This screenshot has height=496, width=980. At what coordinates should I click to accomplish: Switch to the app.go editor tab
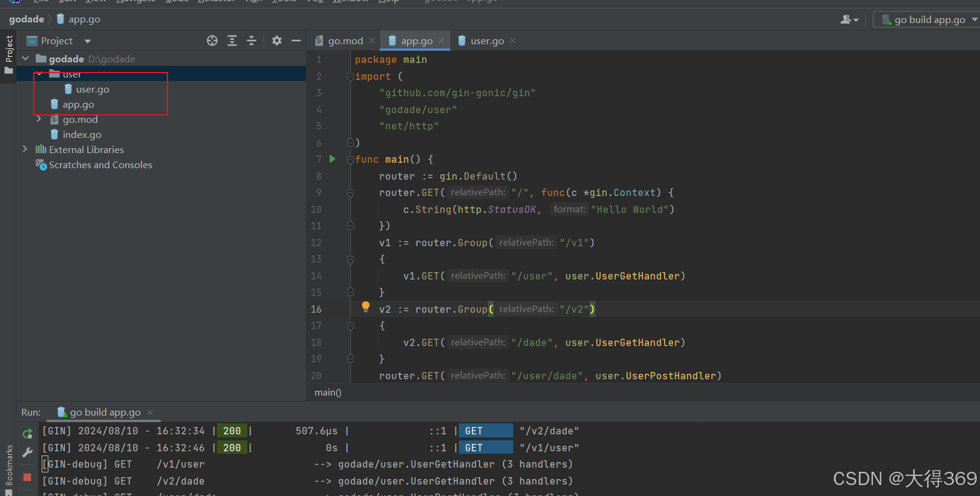point(417,41)
